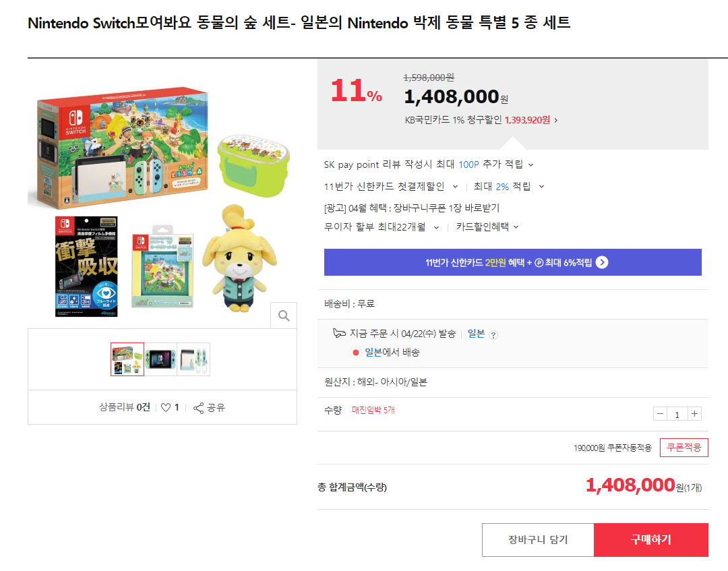
Task: Open the 카드할인혜택 dropdown
Action: [487, 227]
